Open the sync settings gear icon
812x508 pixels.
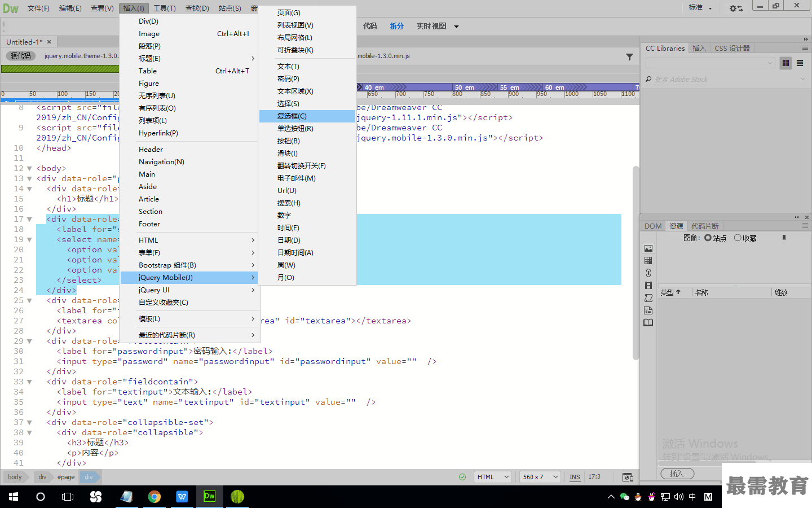736,8
